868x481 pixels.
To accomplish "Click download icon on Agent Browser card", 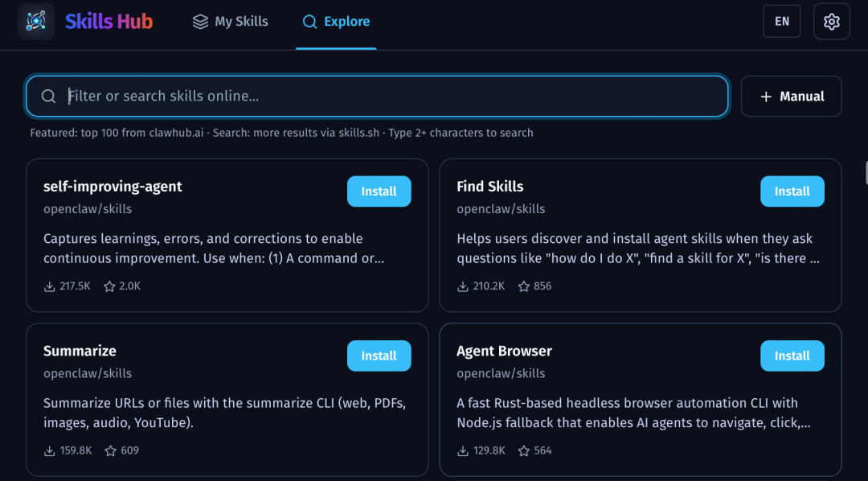I will [463, 450].
